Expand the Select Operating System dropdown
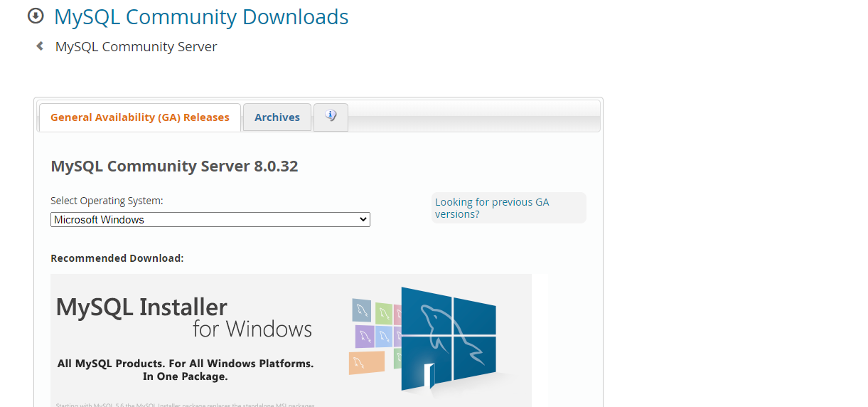This screenshot has height=407, width=868. [210, 220]
